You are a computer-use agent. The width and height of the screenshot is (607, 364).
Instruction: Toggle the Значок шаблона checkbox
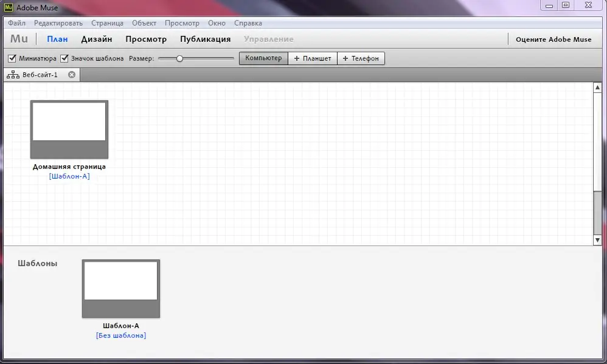(64, 58)
